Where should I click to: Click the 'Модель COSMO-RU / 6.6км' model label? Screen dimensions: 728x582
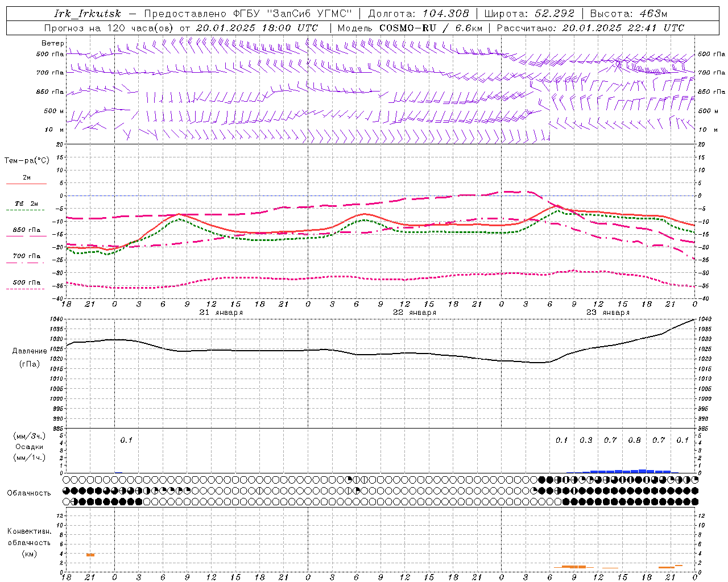click(x=410, y=28)
